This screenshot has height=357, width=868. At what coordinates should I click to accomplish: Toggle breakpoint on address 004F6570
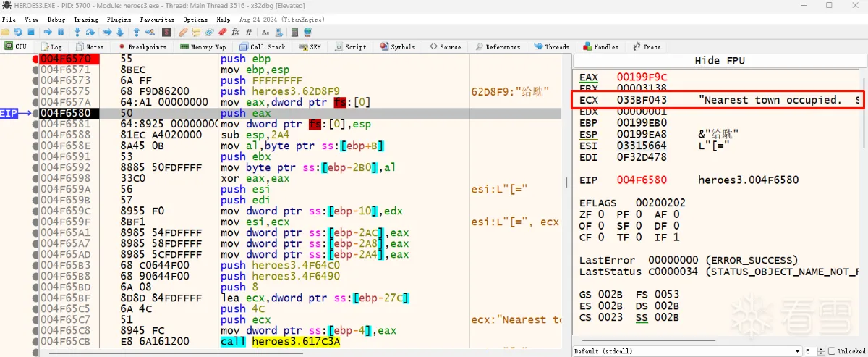pos(35,58)
